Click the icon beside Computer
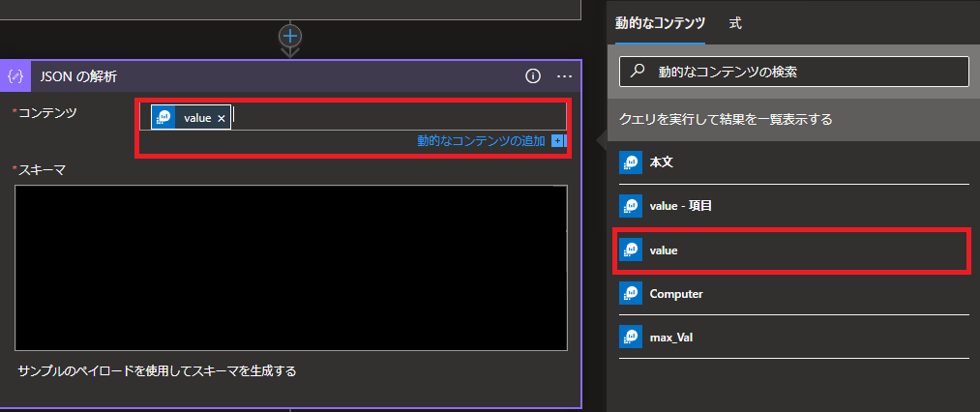The width and height of the screenshot is (980, 412). click(x=632, y=293)
